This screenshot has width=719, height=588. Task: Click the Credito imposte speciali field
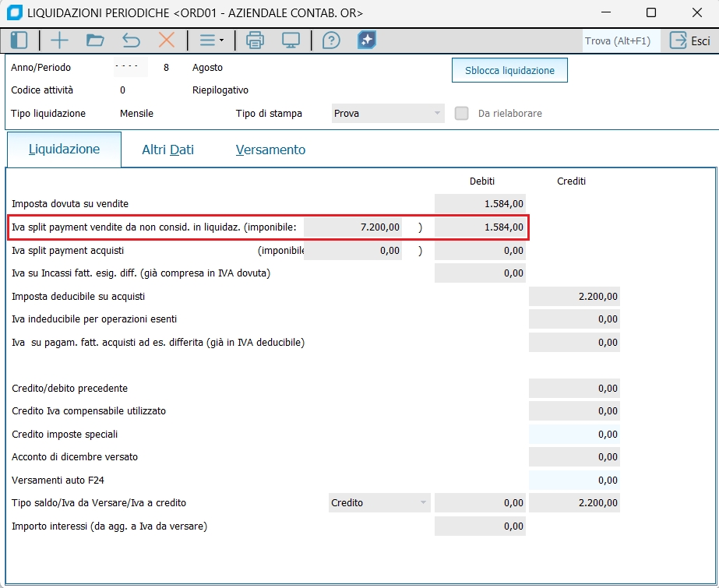pos(574,435)
